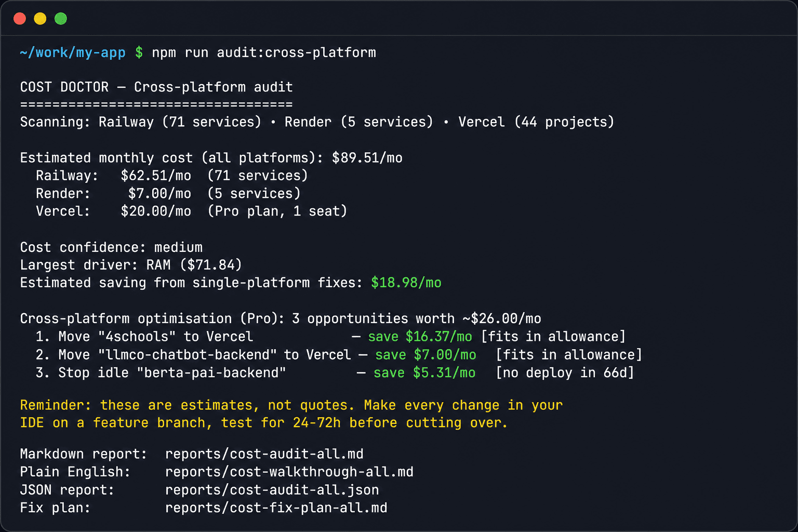Click "save $7.00/mo" in opportunity 2
The height and width of the screenshot is (532, 798).
pos(426,355)
